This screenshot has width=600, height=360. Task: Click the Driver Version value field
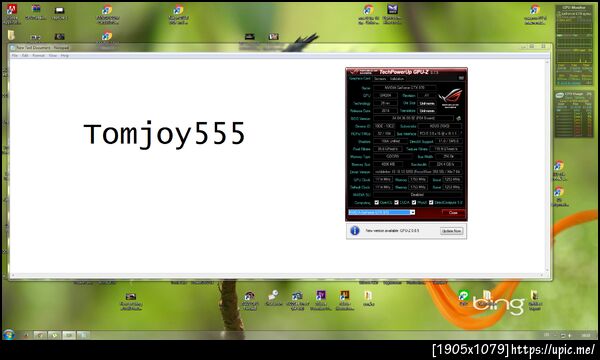point(417,172)
